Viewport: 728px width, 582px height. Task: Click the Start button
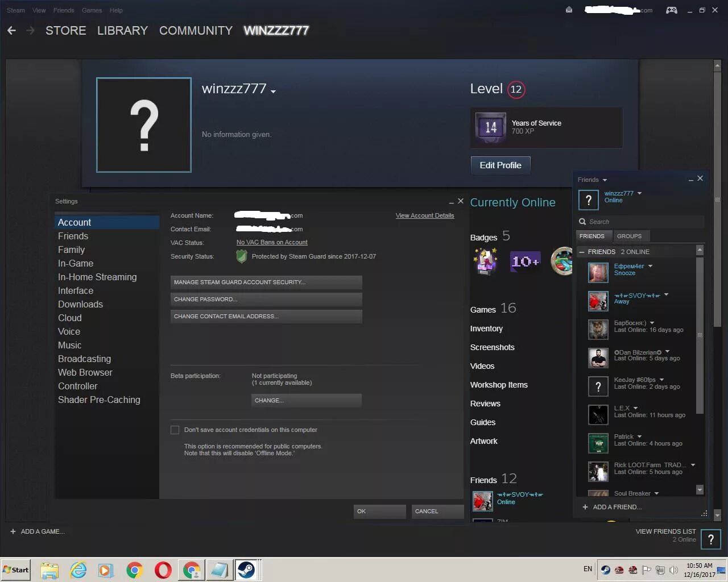[x=16, y=570]
